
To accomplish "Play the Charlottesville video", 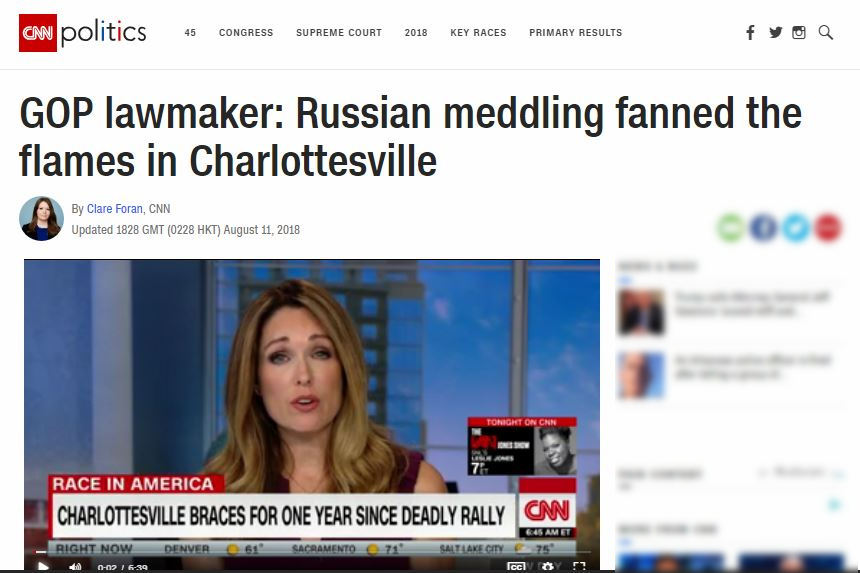I will pos(43,566).
